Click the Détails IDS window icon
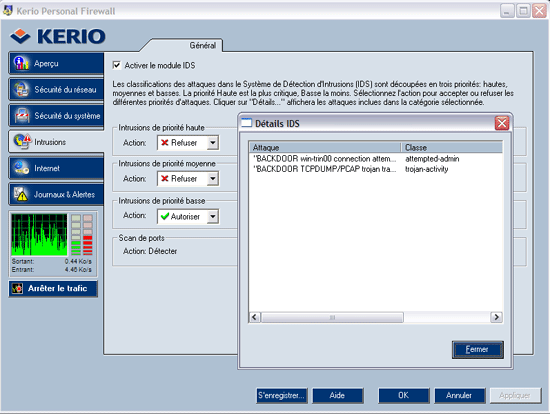The height and width of the screenshot is (414, 550). [x=246, y=123]
